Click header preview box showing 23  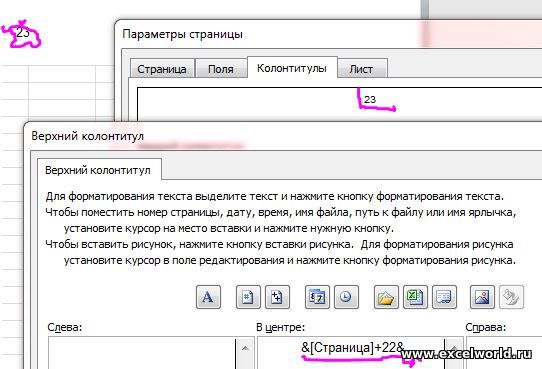[x=339, y=104]
